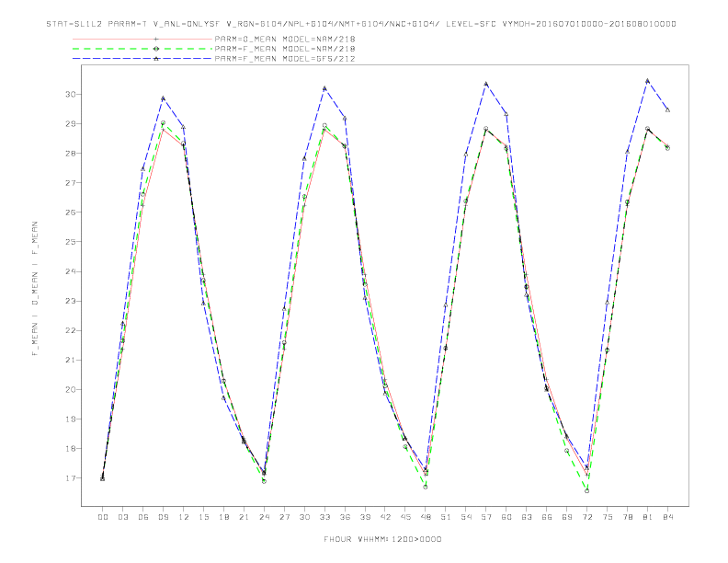Click the y-axis tick label 18
Viewport: 728px width, 563px height.
pos(71,449)
